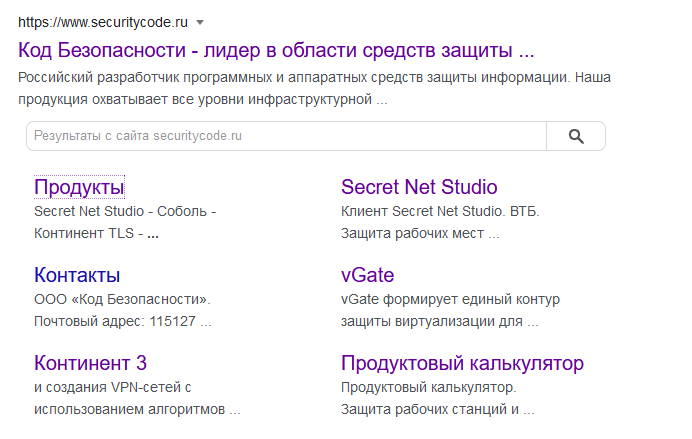Open the dropdown arrow beside securitycode.ru URL
Image resolution: width=692 pixels, height=439 pixels.
(200, 22)
